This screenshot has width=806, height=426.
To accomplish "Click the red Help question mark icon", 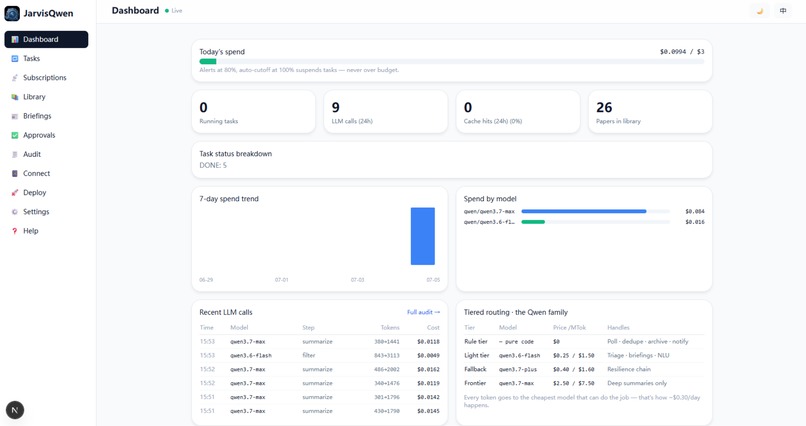I will pos(15,231).
